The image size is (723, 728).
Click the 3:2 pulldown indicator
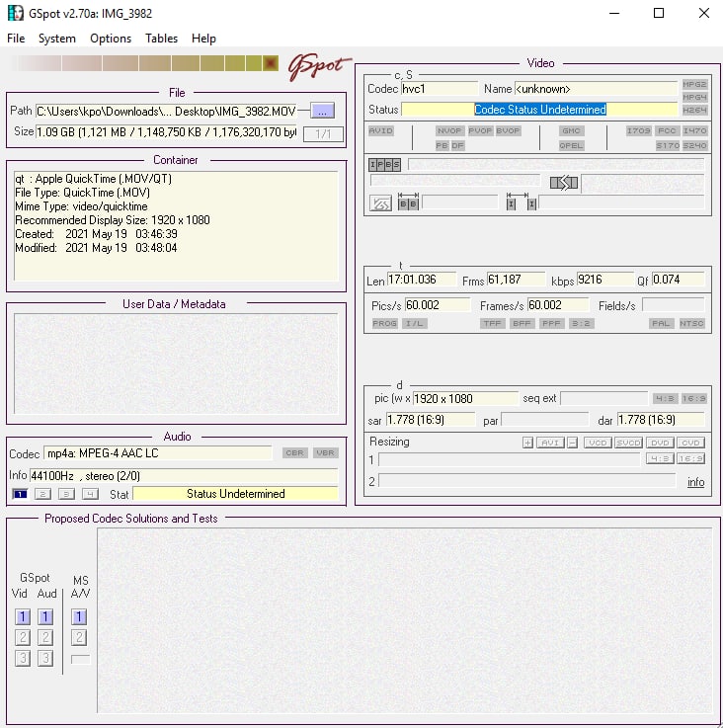coord(581,323)
